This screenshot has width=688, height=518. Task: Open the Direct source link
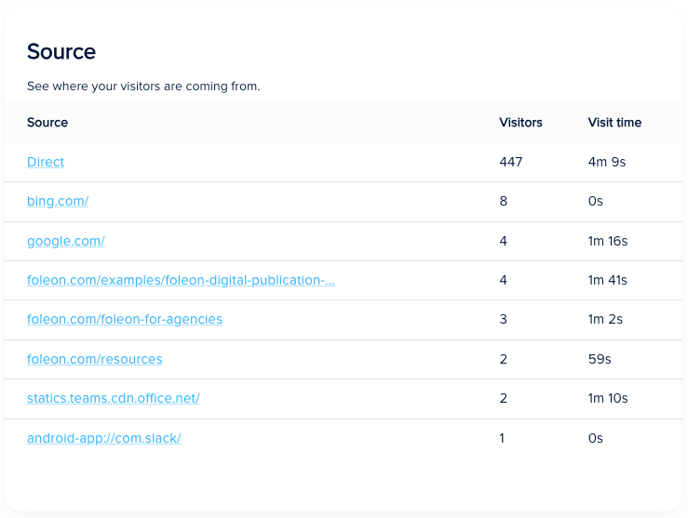coord(45,162)
